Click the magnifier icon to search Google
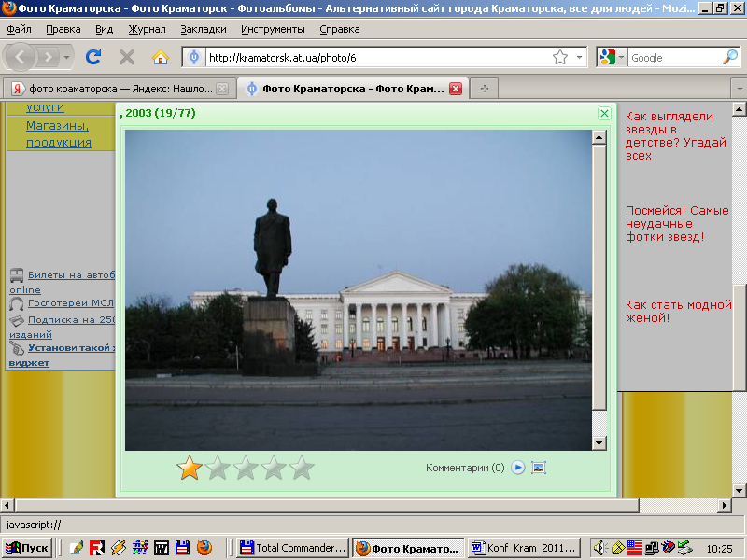 pyautogui.click(x=730, y=58)
